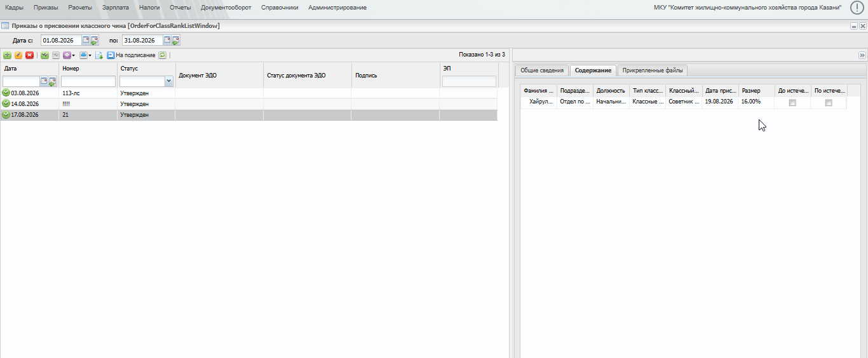Toggle the 'До истече...' checkbox for Хайрул row
The width and height of the screenshot is (868, 358).
coord(792,103)
